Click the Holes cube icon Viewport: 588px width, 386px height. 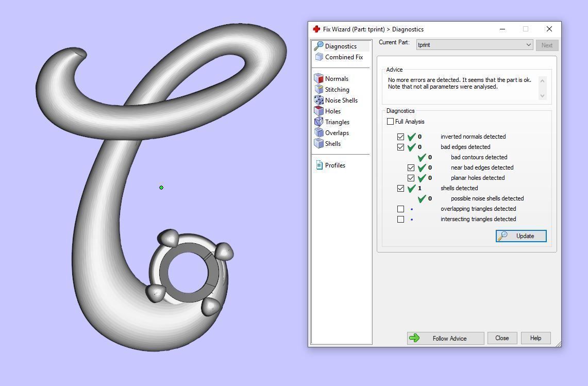click(319, 111)
